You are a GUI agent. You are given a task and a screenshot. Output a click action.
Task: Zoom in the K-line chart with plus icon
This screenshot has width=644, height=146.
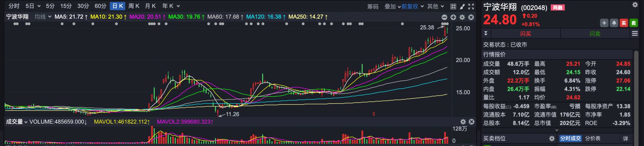453,17
